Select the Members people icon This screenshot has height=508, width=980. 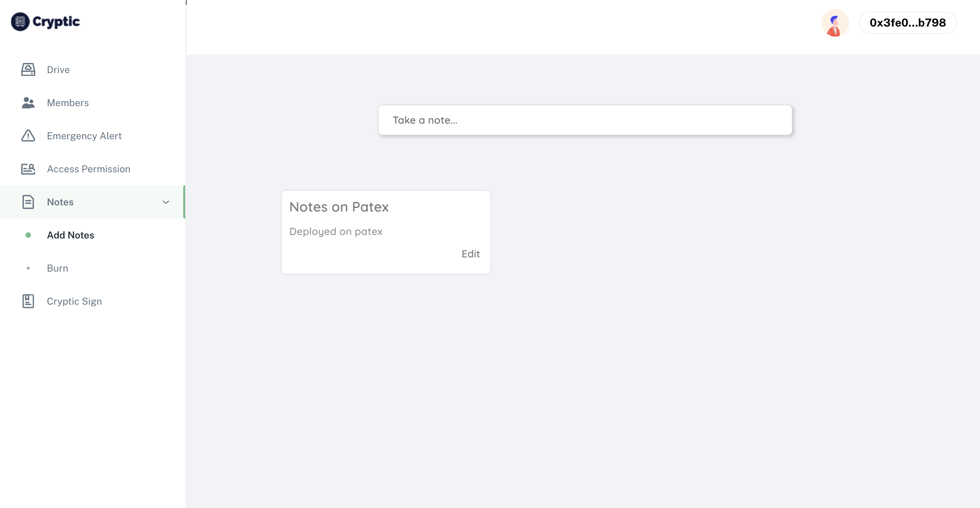pos(28,103)
